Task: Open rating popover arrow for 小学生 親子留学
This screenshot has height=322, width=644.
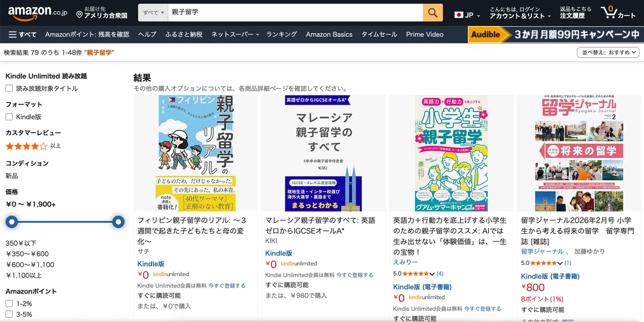Action: coord(433,274)
